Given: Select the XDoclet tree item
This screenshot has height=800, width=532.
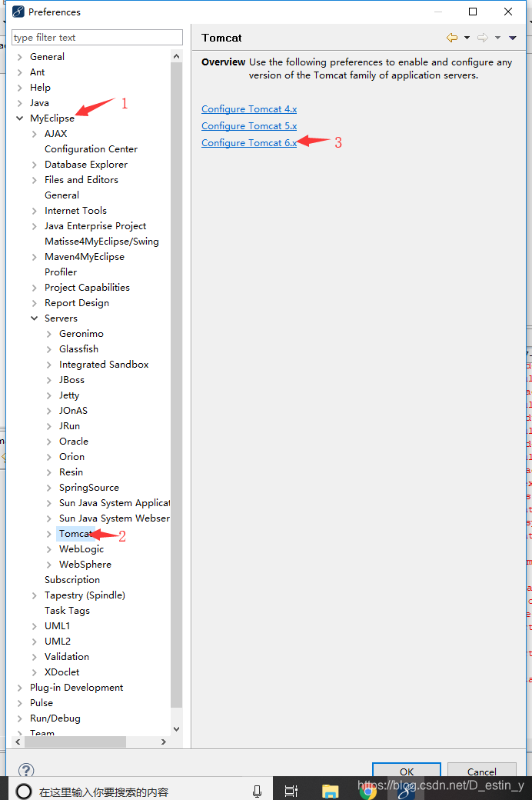Looking at the screenshot, I should coord(62,672).
